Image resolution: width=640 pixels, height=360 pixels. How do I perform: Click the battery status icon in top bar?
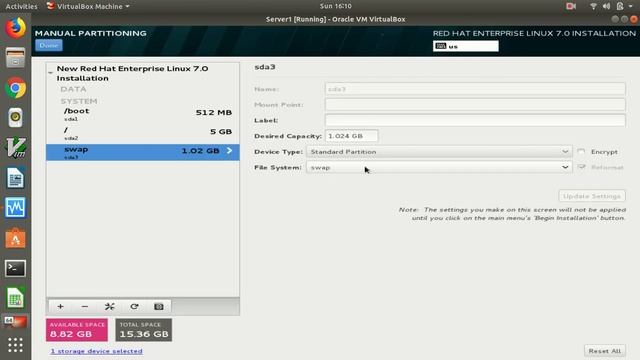click(x=620, y=6)
